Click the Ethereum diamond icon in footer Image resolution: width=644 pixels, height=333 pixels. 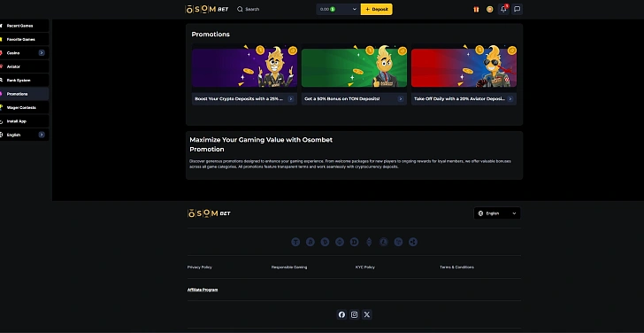click(x=369, y=242)
